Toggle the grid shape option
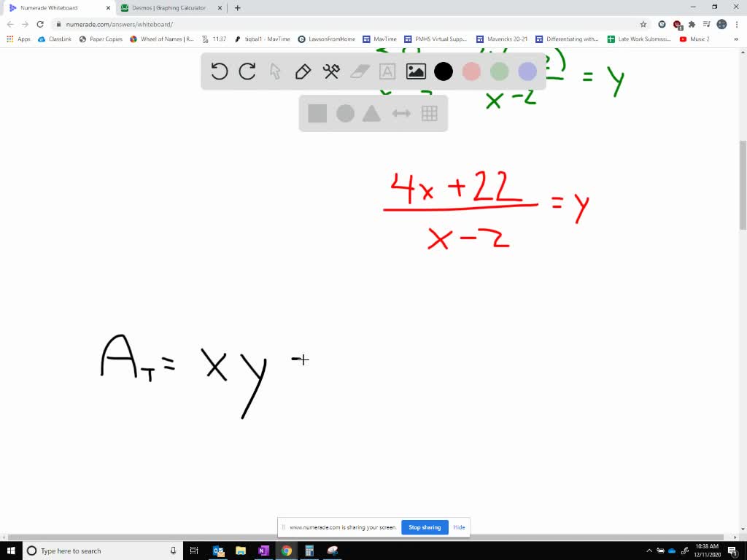 [x=429, y=113]
